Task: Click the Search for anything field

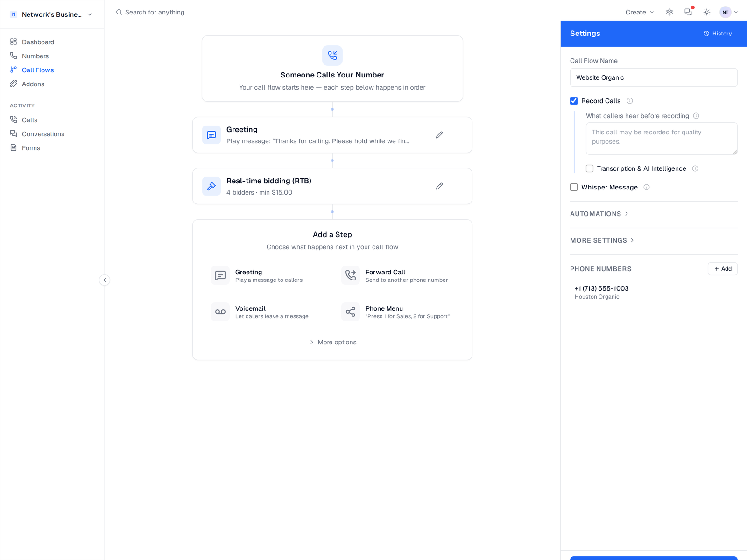Action: (x=155, y=12)
